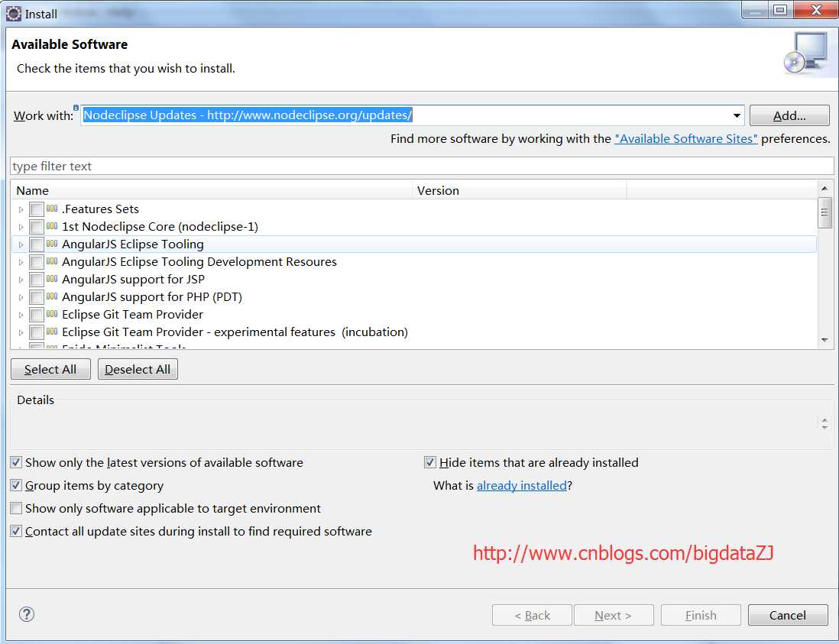Click the Details pane scroll stepper

(x=824, y=424)
